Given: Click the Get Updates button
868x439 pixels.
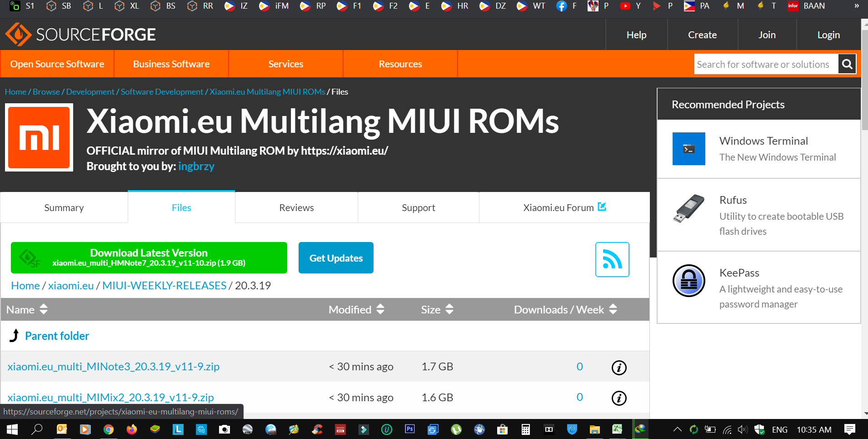Looking at the screenshot, I should (x=336, y=257).
